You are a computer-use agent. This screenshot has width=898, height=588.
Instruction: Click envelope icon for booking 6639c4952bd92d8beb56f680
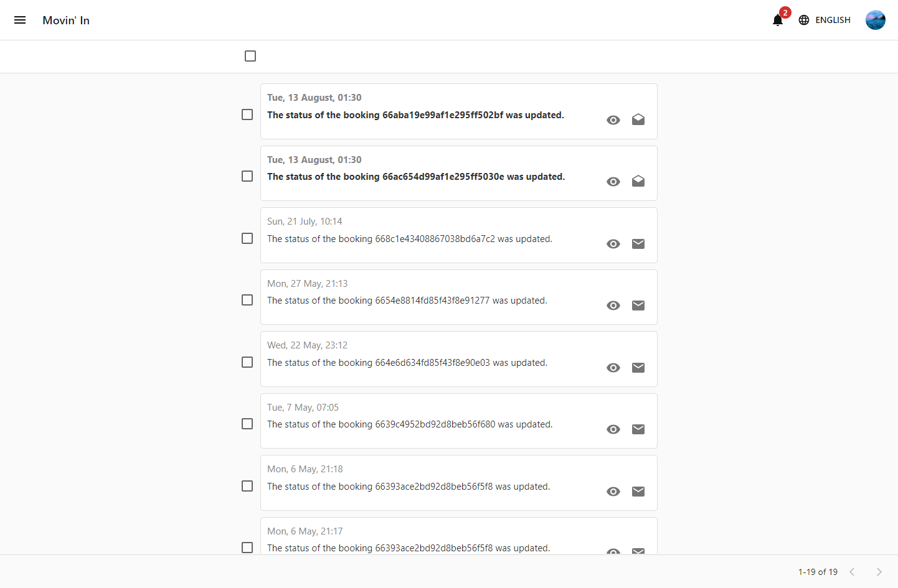coord(638,429)
